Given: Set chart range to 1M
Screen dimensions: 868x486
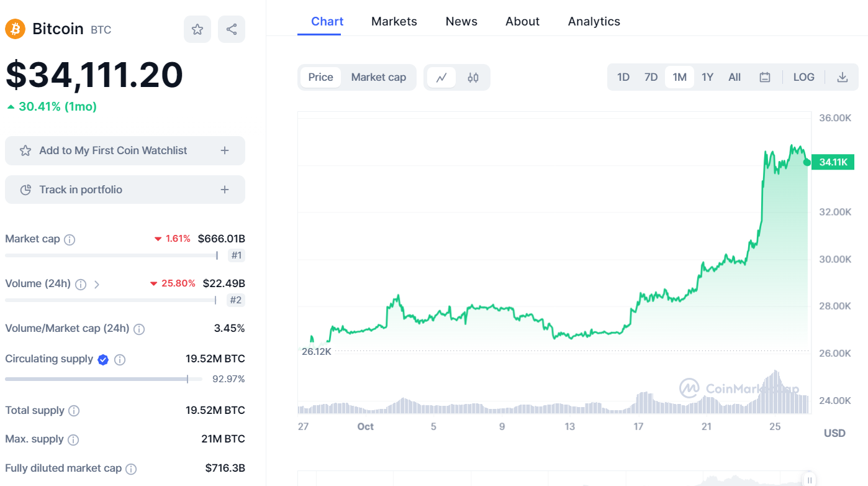Looking at the screenshot, I should [679, 78].
